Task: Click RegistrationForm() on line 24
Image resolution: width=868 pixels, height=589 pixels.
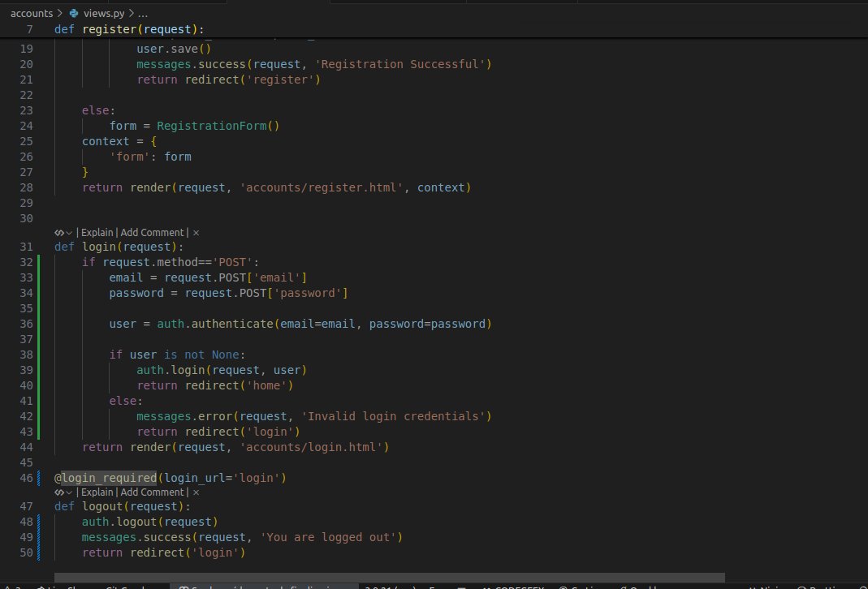Action: click(x=218, y=126)
